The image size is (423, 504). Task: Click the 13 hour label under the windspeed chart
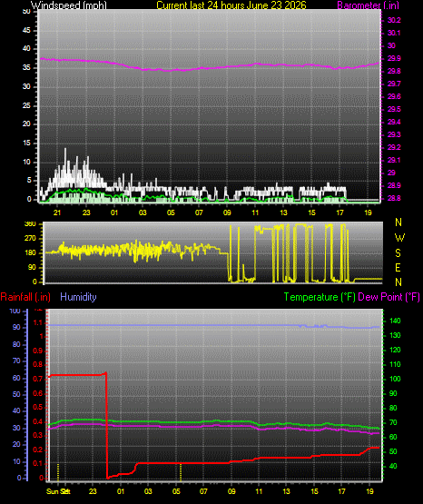283,212
